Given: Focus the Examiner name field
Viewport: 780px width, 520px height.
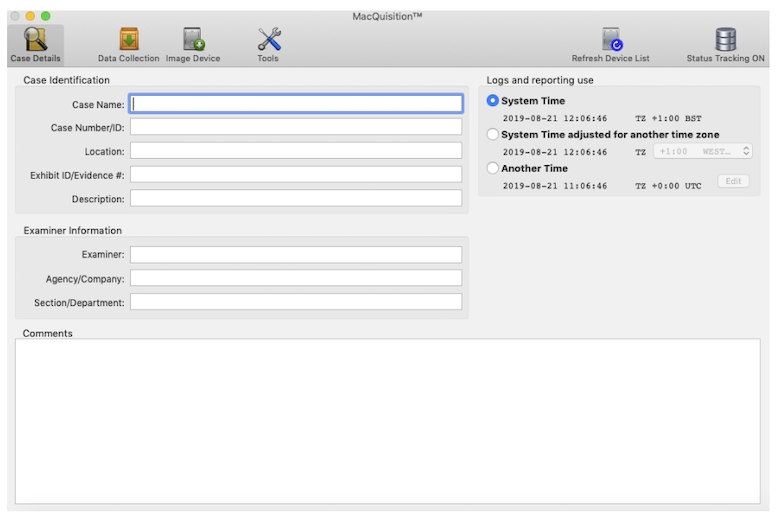Looking at the screenshot, I should [296, 255].
